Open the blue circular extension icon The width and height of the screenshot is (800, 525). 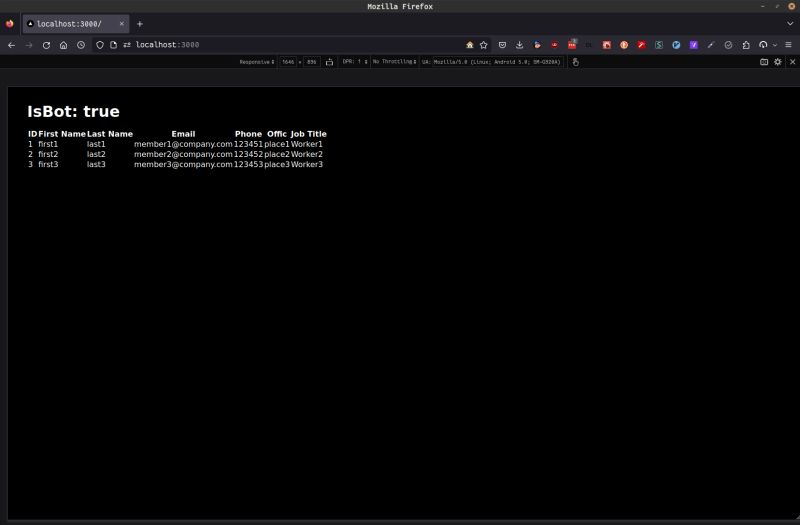click(676, 45)
